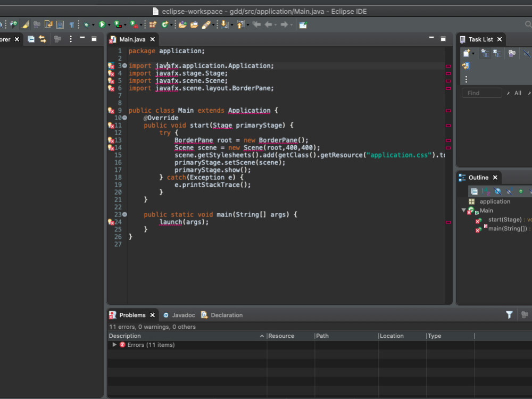
Task: Sort by Location column header
Action: [x=402, y=336]
